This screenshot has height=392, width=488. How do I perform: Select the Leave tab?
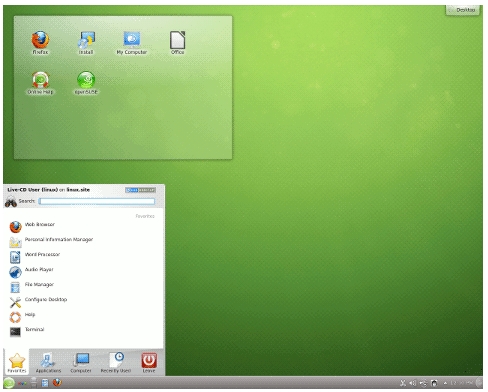(149, 363)
